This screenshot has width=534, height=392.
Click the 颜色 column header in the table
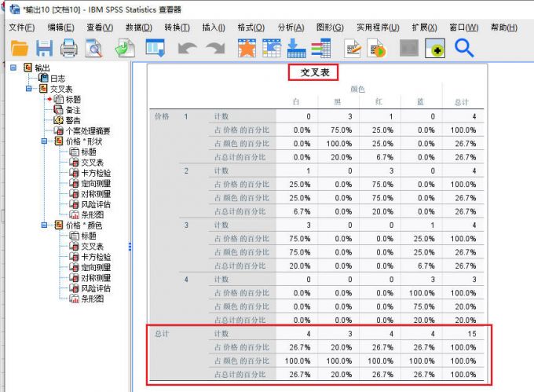point(357,90)
